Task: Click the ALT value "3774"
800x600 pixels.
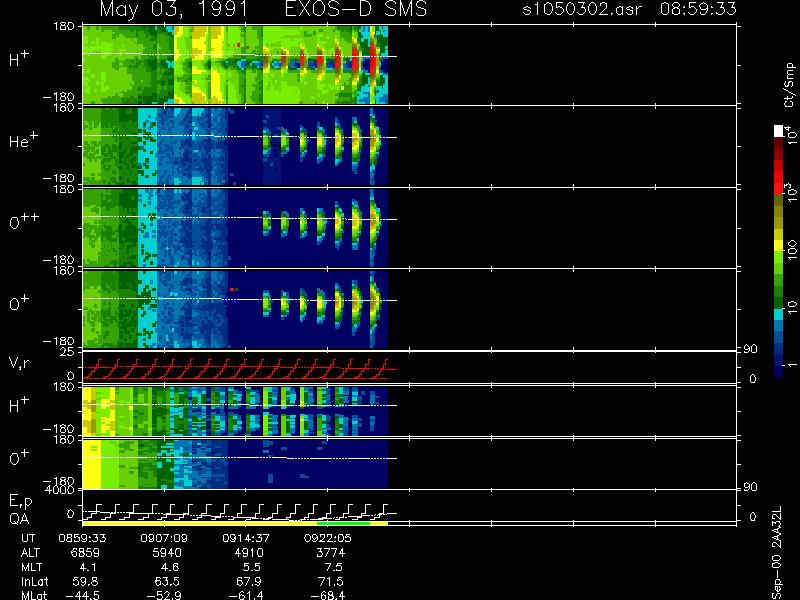Action: 331,553
